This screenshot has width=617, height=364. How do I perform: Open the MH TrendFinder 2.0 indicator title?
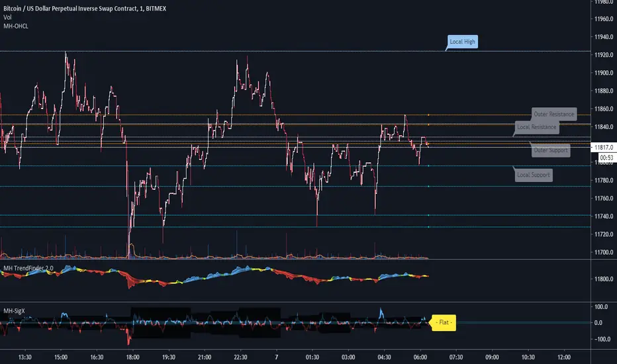[x=29, y=268]
